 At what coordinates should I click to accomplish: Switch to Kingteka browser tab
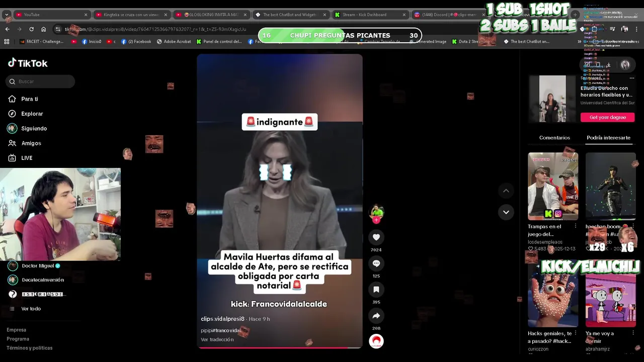(132, 15)
